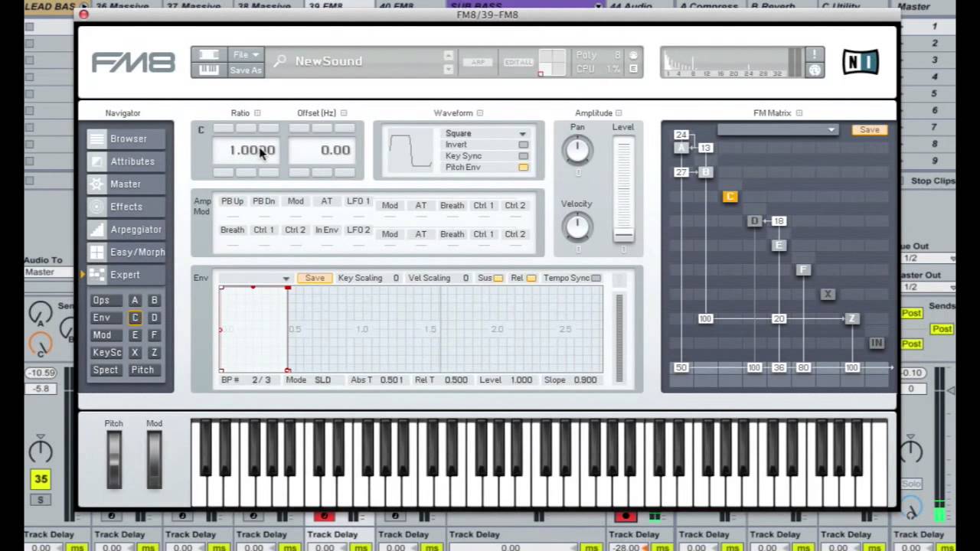The height and width of the screenshot is (551, 980).
Task: Click the magnifier search icon beside NewSound
Action: click(x=280, y=61)
